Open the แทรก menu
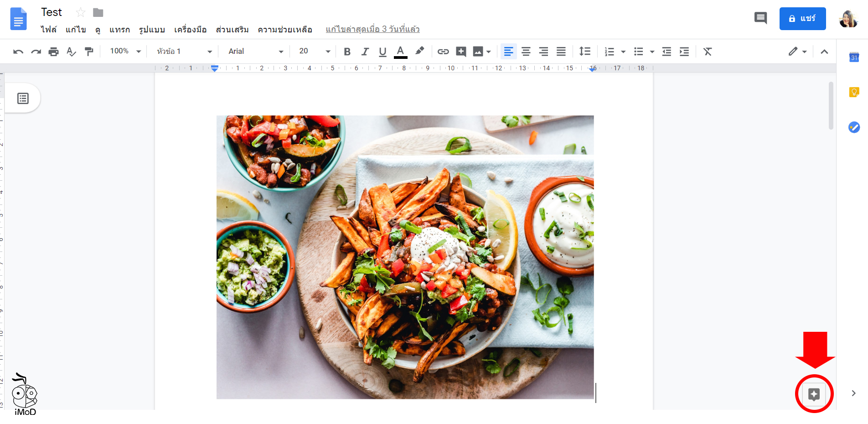868x424 pixels. pos(119,29)
